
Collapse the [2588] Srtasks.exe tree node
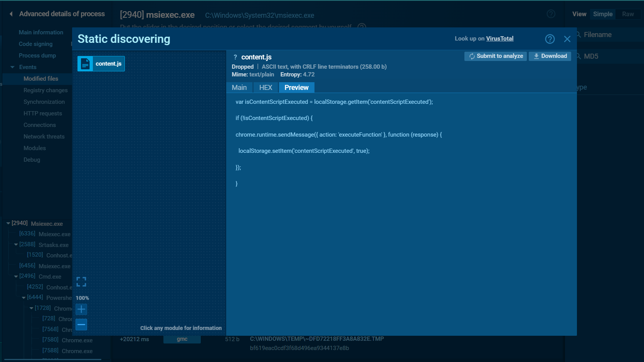16,245
